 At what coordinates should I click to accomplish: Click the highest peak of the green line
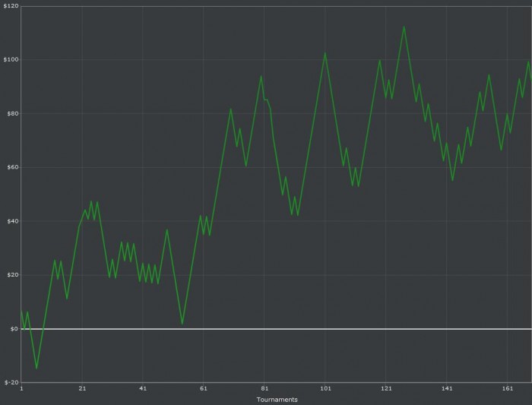pyautogui.click(x=404, y=27)
